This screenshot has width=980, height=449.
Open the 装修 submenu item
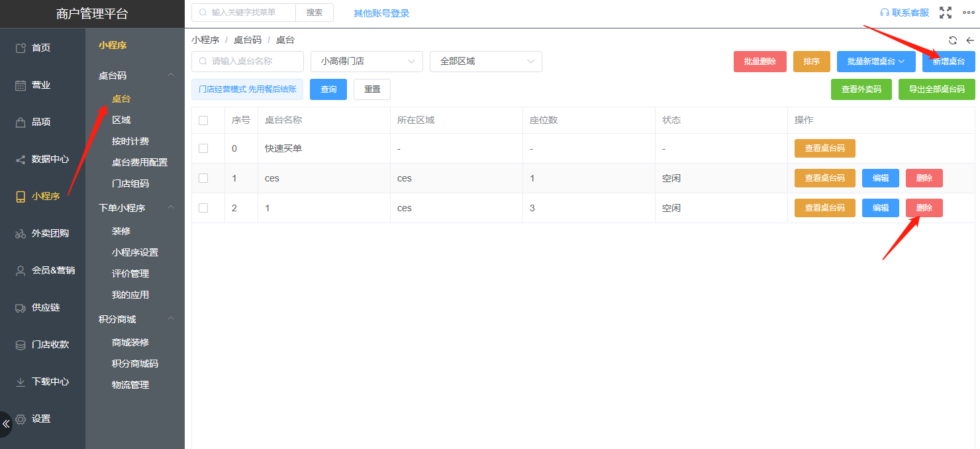[121, 231]
